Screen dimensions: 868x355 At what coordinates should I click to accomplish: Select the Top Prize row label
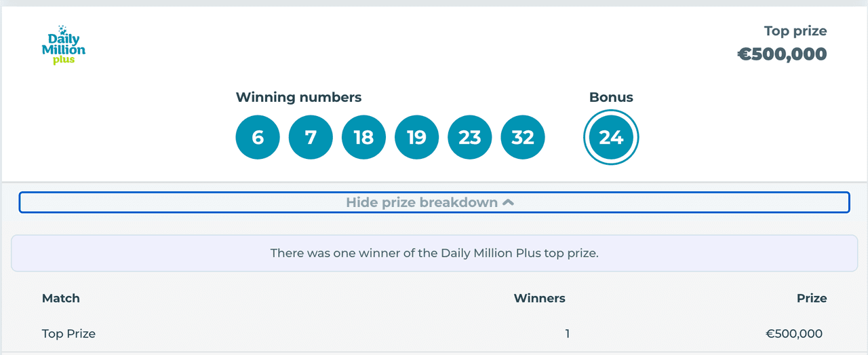tap(68, 333)
